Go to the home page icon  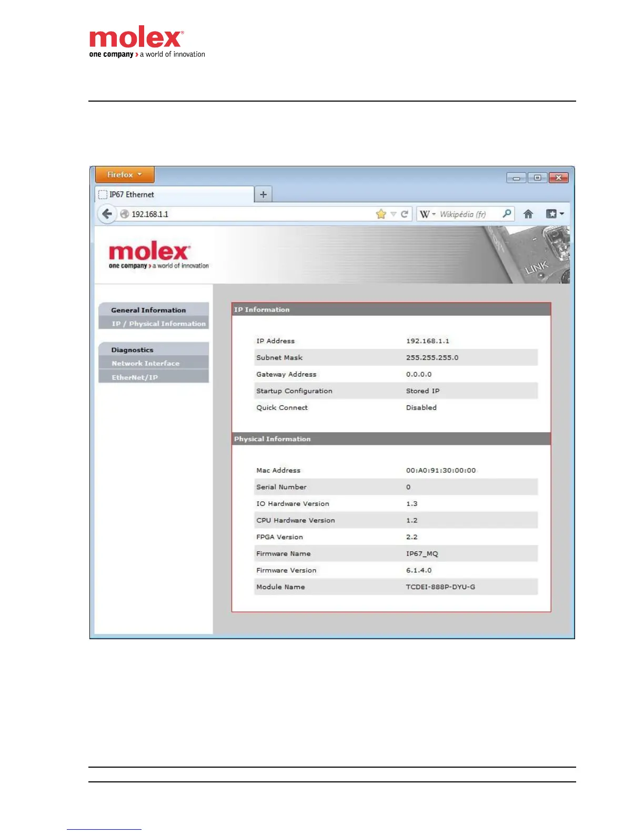[528, 214]
